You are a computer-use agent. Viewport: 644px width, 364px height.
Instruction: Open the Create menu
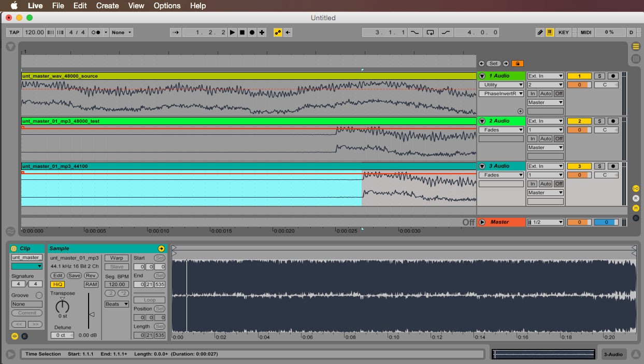[107, 6]
